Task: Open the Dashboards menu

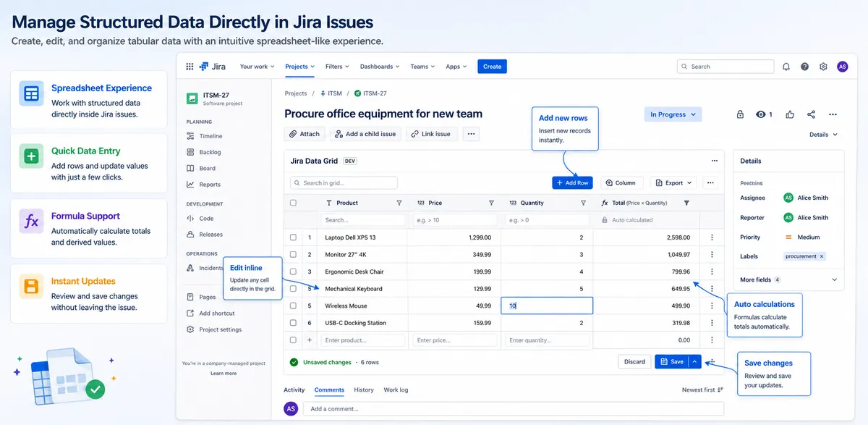Action: click(x=380, y=67)
